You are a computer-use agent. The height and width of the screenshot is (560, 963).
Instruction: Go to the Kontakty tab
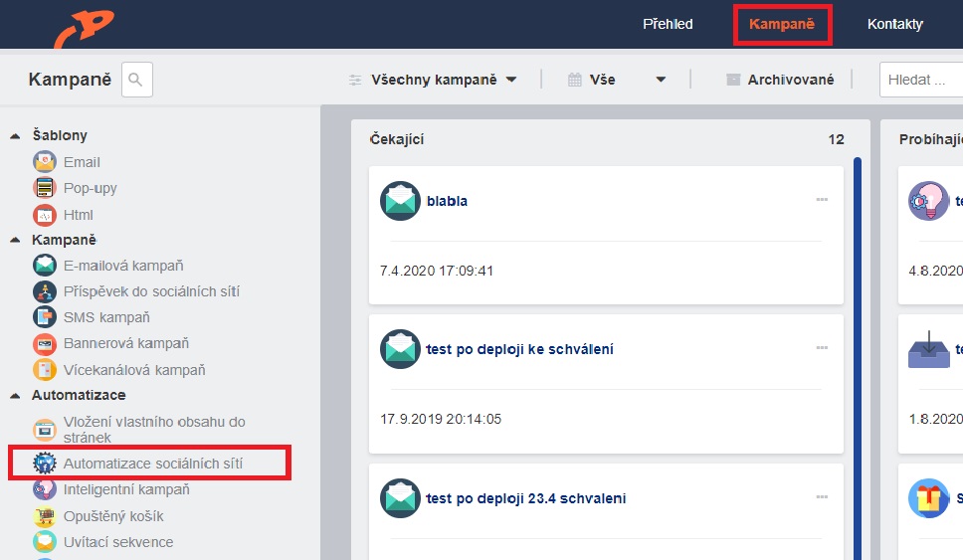pyautogui.click(x=894, y=24)
